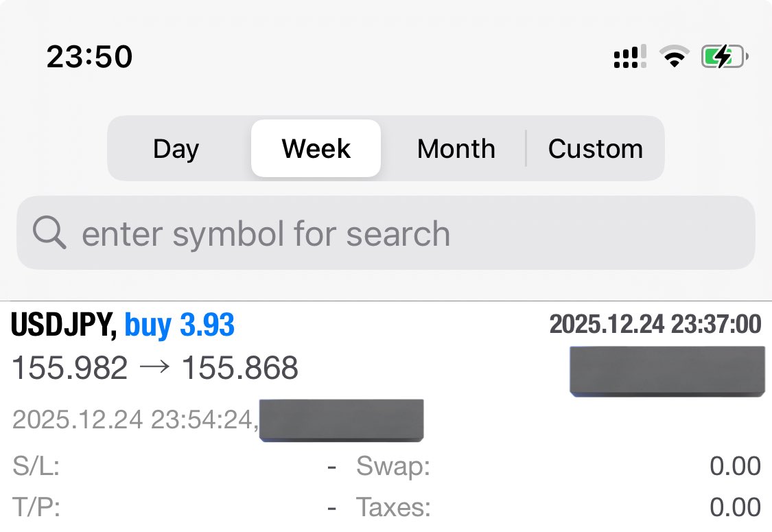Viewport: 772px width, 532px height.
Task: Tap the close time 2025.12.24 23:54:24
Action: (134, 419)
